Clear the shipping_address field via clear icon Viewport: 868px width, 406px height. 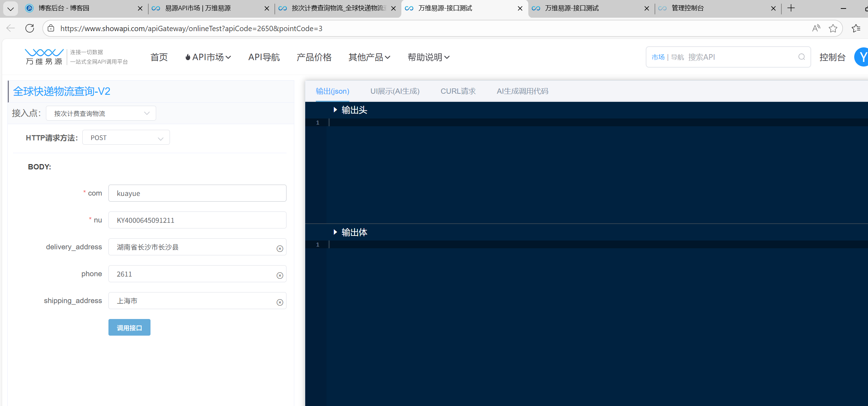pos(280,302)
